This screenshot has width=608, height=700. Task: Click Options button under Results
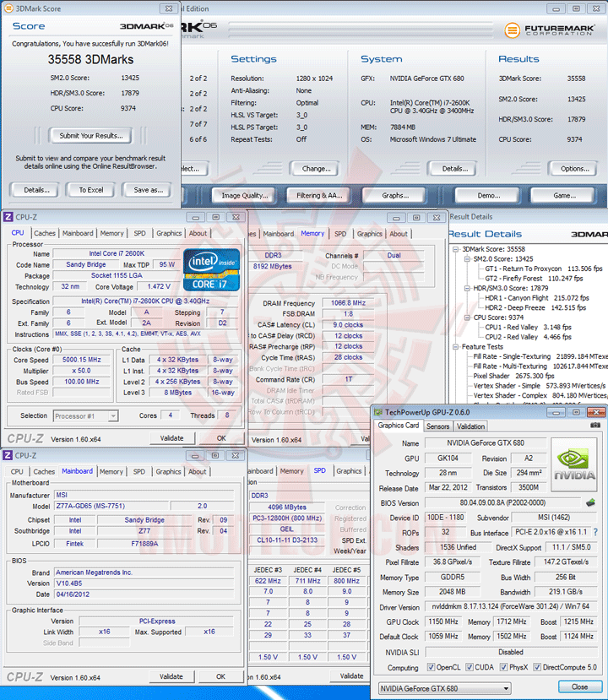click(x=575, y=169)
